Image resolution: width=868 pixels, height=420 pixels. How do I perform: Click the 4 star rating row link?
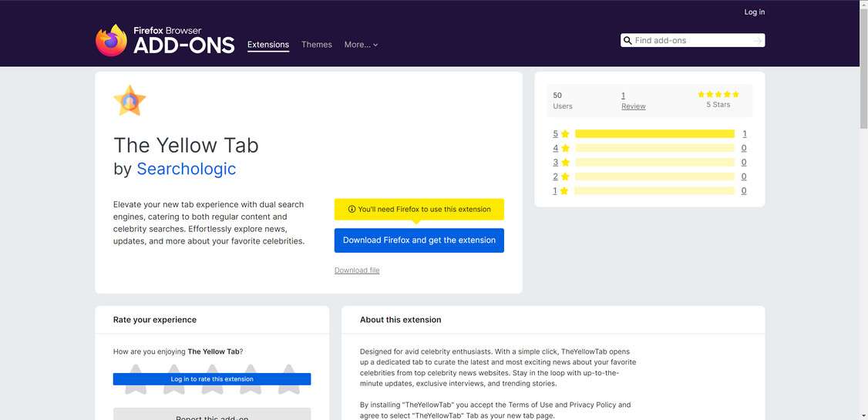click(560, 148)
